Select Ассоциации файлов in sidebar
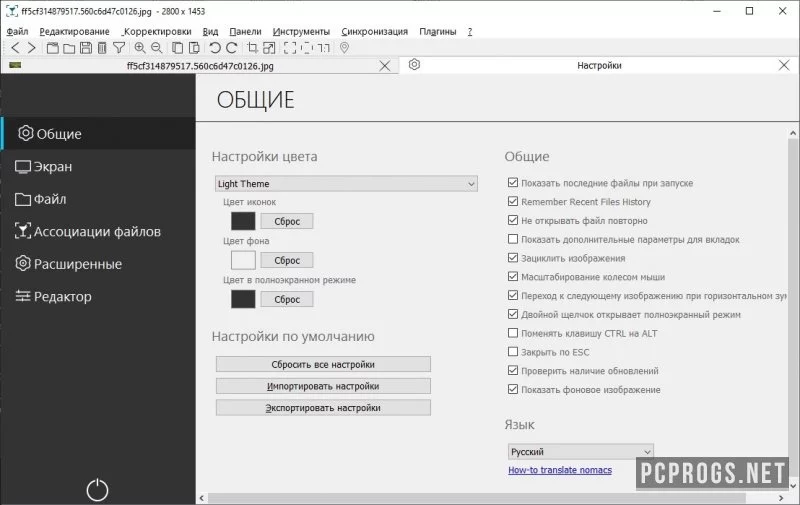Viewport: 800px width, 505px height. tap(98, 232)
